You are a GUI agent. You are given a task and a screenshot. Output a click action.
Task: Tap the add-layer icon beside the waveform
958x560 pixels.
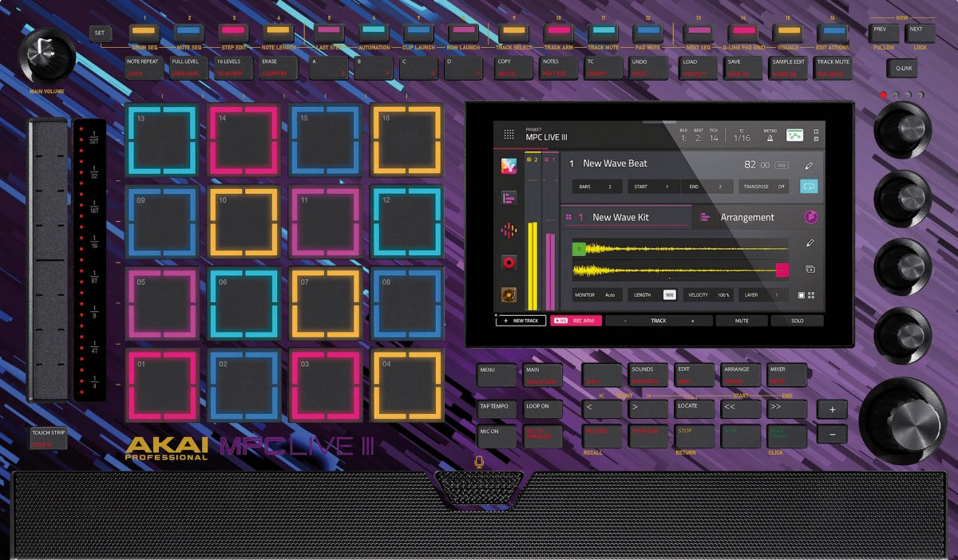coord(810,270)
